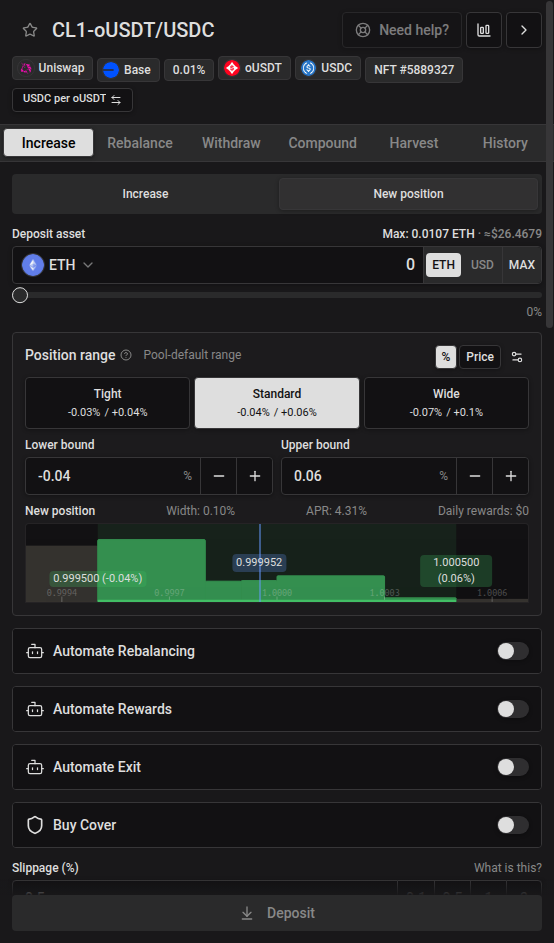Set amount unit to USD
The image size is (554, 943).
coord(482,265)
